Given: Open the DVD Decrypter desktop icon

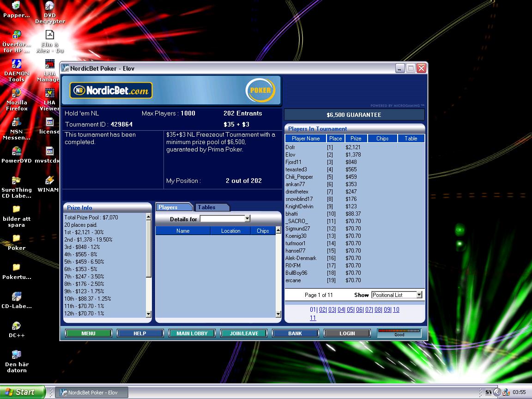Looking at the screenshot, I should [x=50, y=12].
